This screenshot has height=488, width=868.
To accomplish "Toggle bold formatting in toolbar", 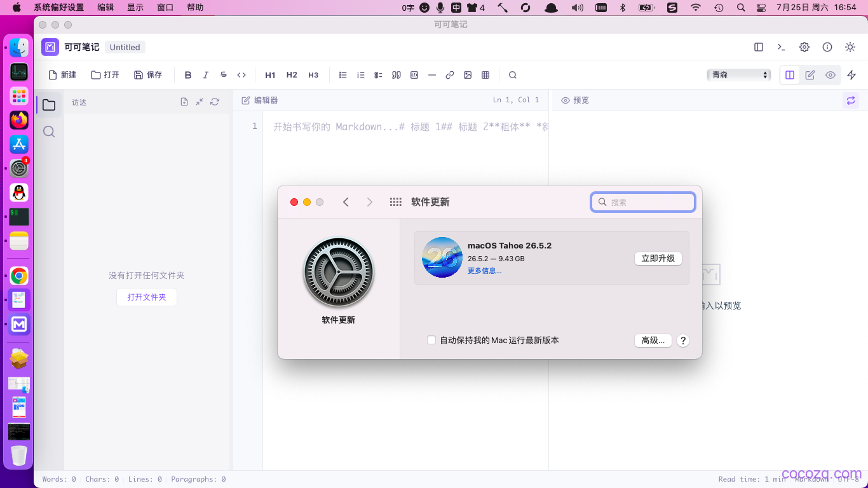I will (x=188, y=75).
